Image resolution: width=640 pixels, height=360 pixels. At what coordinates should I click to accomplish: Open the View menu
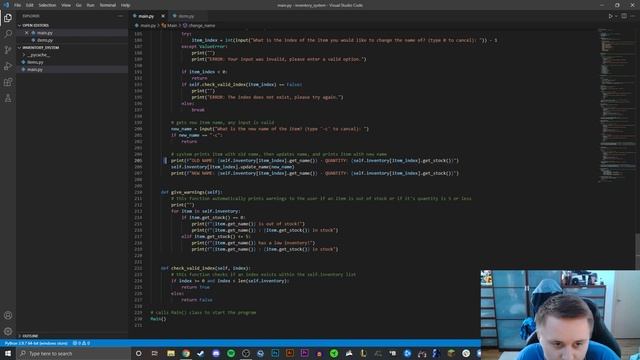point(66,5)
